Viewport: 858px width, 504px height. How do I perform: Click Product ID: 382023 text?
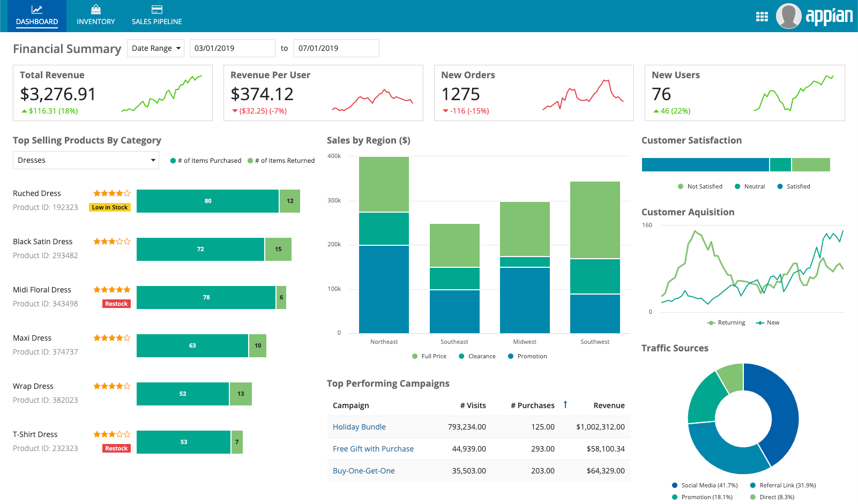pos(46,400)
